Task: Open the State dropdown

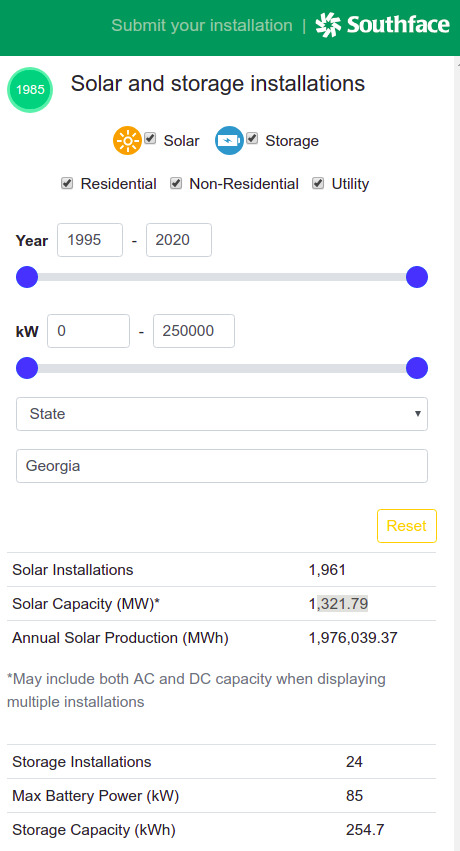Action: [x=222, y=414]
